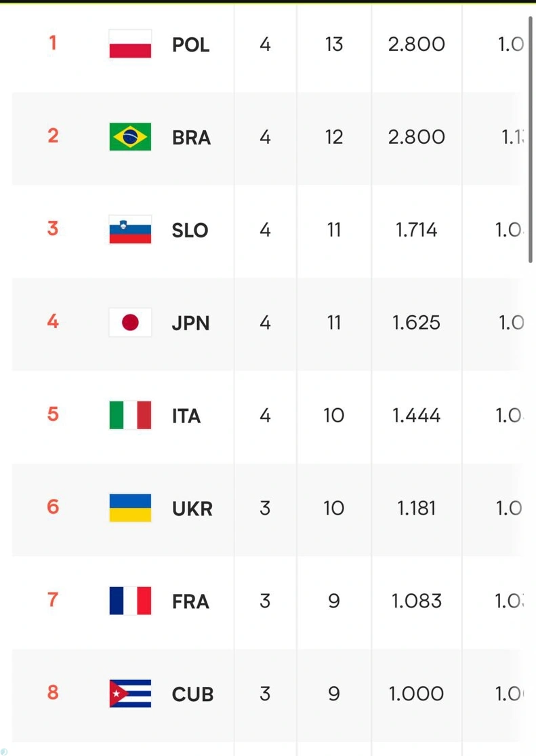Click the vertical scrollbar thumb
The width and height of the screenshot is (536, 756).
pyautogui.click(x=530, y=140)
